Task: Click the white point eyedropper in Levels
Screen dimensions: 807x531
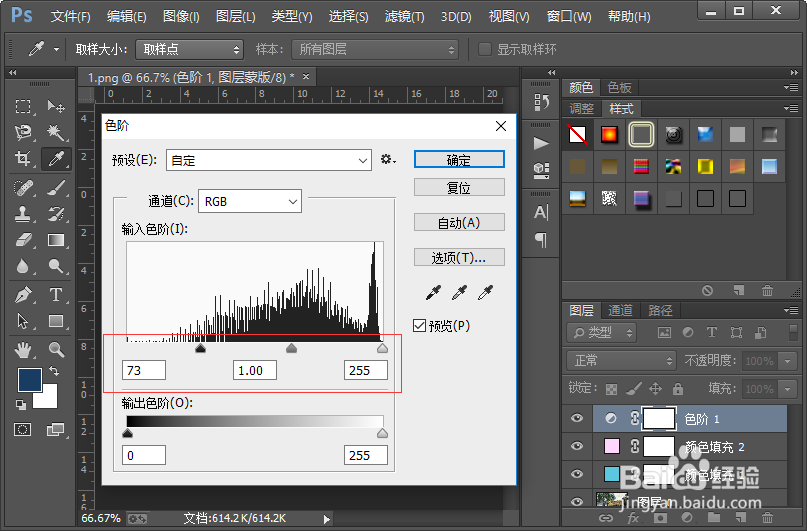Action: (x=485, y=293)
